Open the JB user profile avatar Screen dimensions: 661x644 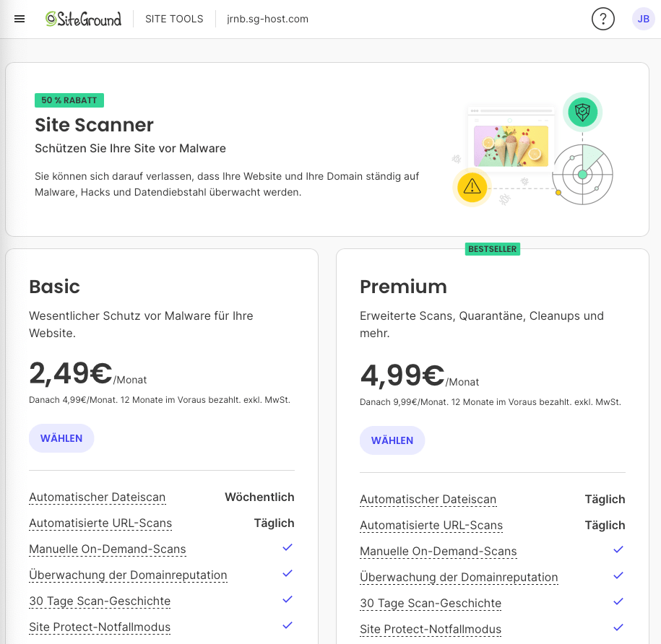643,19
